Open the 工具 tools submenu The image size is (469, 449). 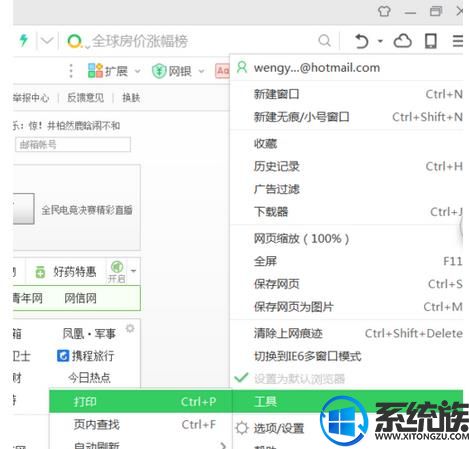coord(347,401)
